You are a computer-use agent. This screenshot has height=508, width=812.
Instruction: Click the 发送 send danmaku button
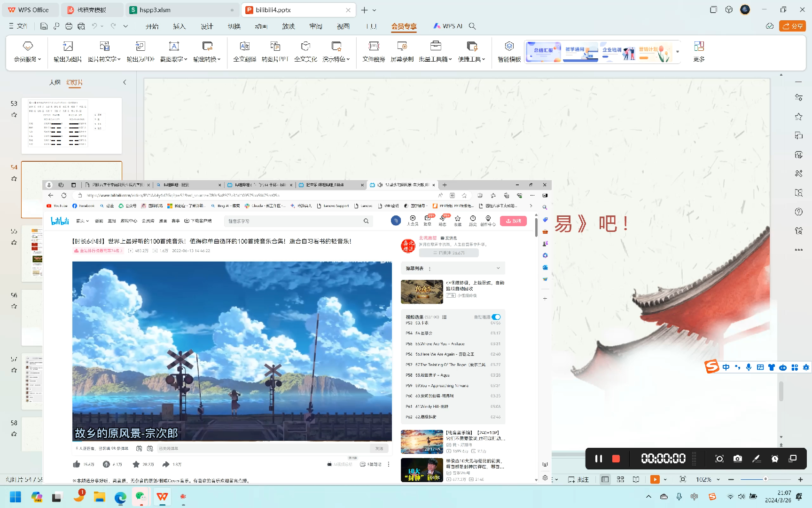coord(379,448)
